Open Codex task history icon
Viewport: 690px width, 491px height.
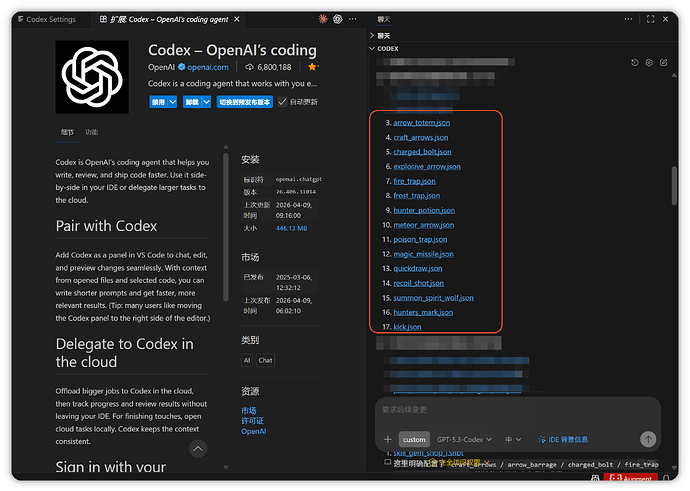coord(635,62)
